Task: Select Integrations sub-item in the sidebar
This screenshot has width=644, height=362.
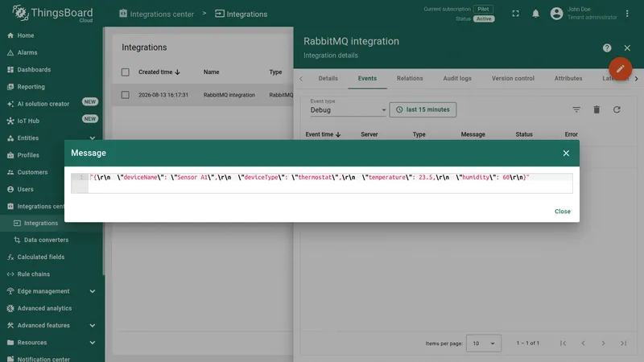Action: pos(41,224)
